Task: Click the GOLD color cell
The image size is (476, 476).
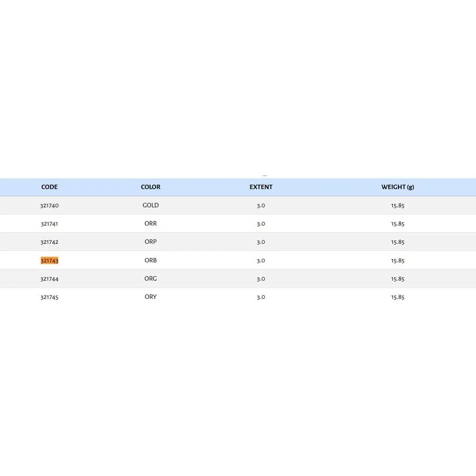Action: click(150, 205)
